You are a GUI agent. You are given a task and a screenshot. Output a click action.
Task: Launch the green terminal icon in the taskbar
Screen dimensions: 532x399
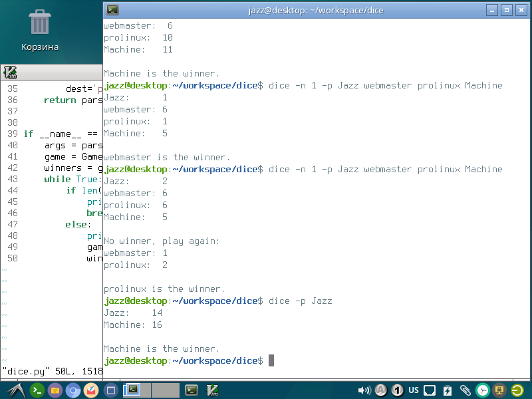37,390
